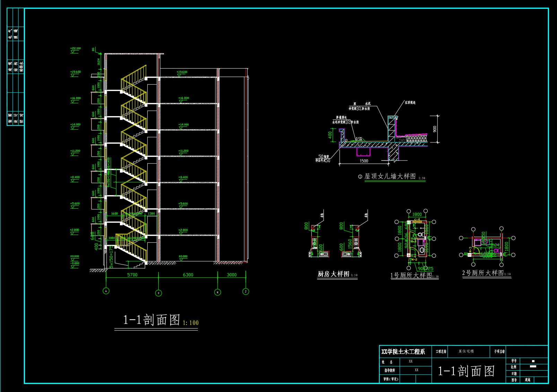Click axis bubble A below the section
Image resolution: width=557 pixels, height=392 pixels.
click(106, 291)
